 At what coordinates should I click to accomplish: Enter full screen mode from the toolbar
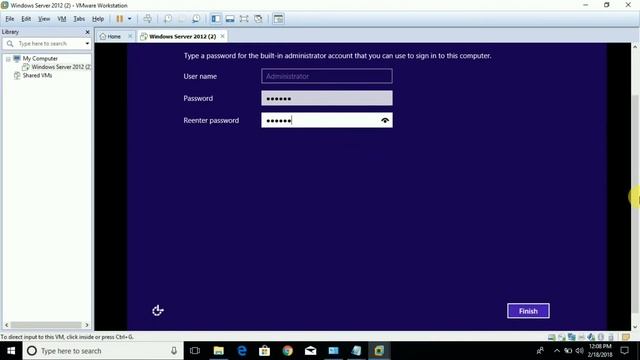(x=244, y=19)
